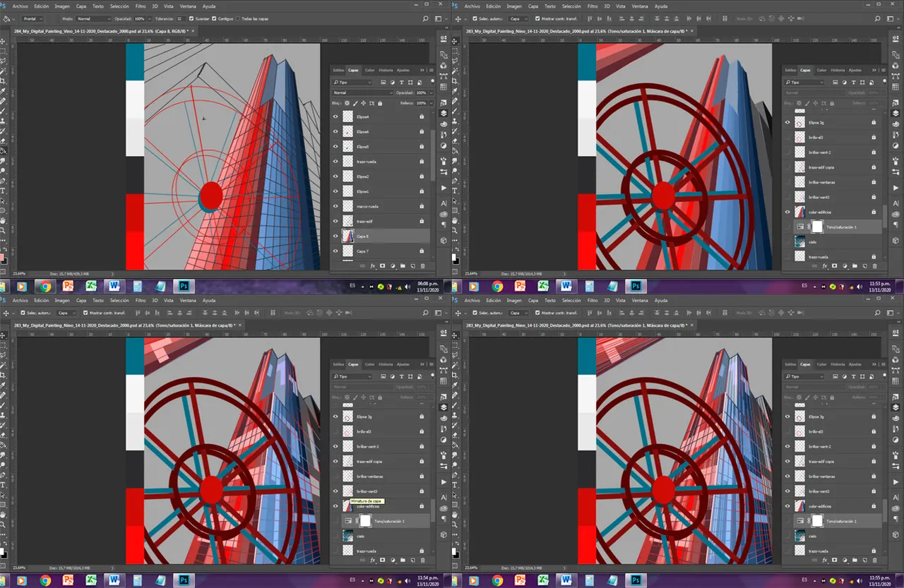Viewport: 904px width, 588px height.
Task: Add layer mask icon in the 11:53 p.m. window
Action: click(x=835, y=266)
